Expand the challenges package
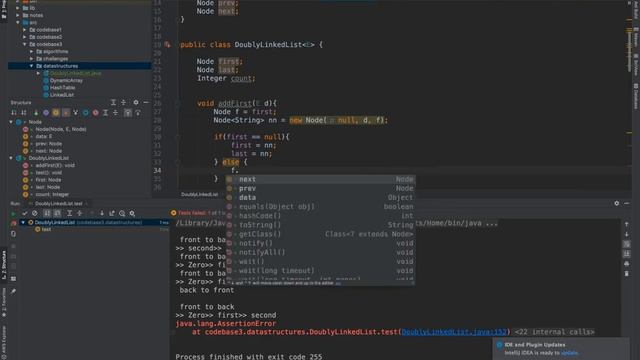 click(31, 59)
